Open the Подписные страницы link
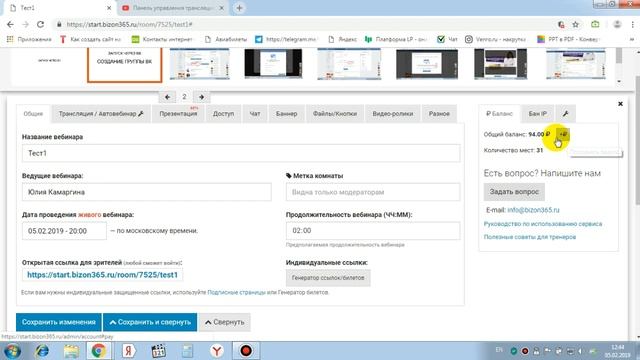The width and height of the screenshot is (640, 360). click(x=236, y=292)
